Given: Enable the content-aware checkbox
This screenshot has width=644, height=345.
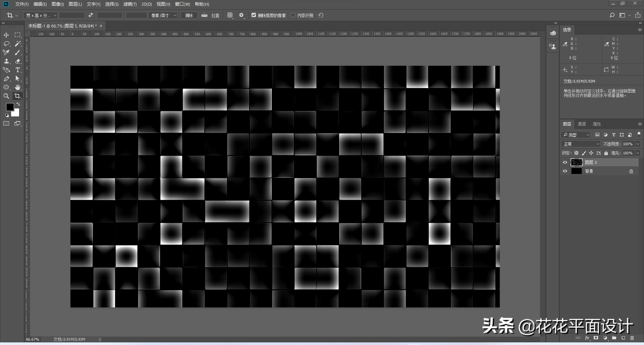Looking at the screenshot, I should 293,15.
